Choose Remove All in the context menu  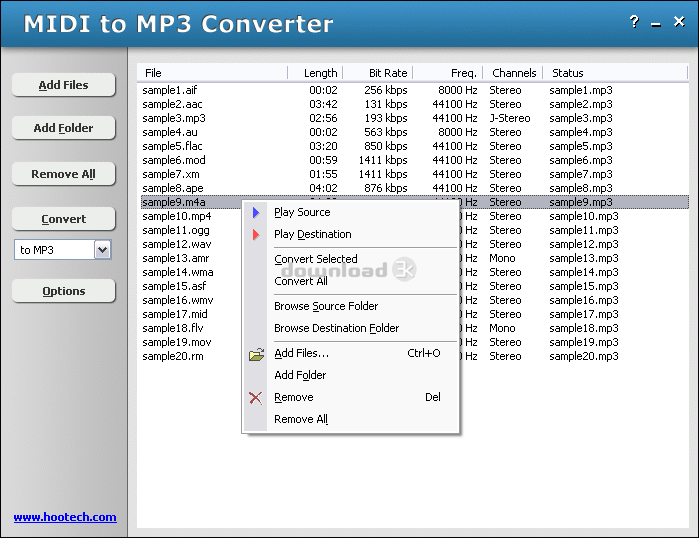(301, 419)
